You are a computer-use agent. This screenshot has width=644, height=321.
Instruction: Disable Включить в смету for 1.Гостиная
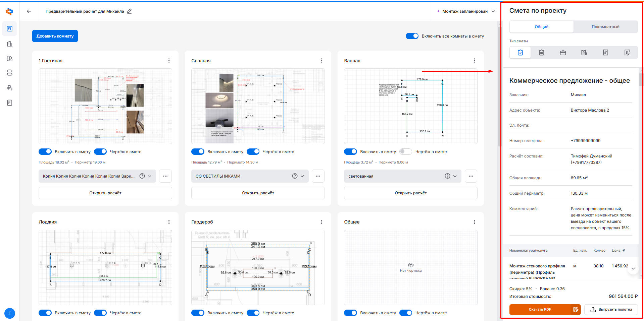click(x=45, y=152)
